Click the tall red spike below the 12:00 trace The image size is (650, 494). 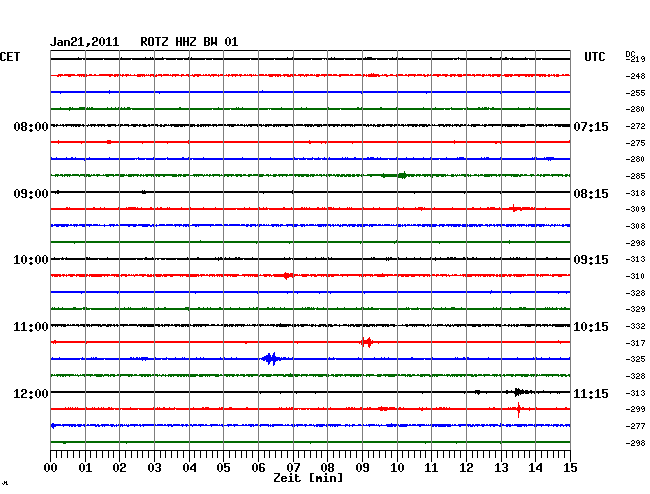click(x=519, y=409)
